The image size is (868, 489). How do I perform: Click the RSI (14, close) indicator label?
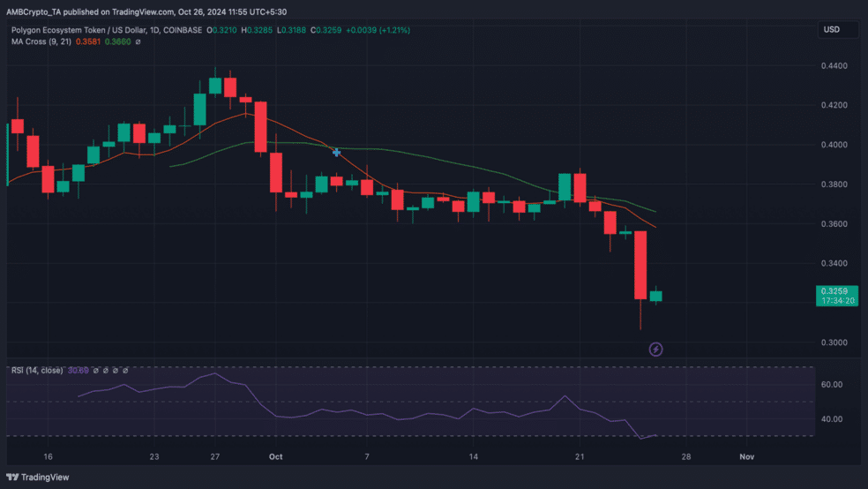pyautogui.click(x=37, y=371)
